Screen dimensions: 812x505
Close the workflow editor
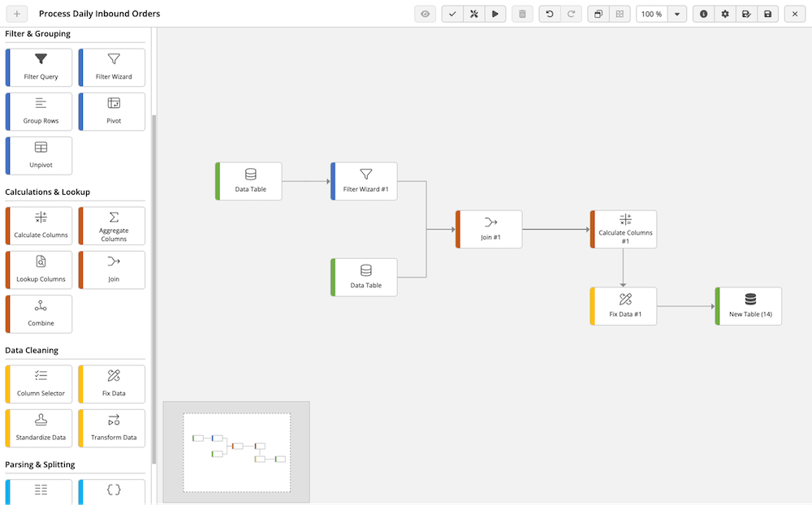click(x=795, y=14)
